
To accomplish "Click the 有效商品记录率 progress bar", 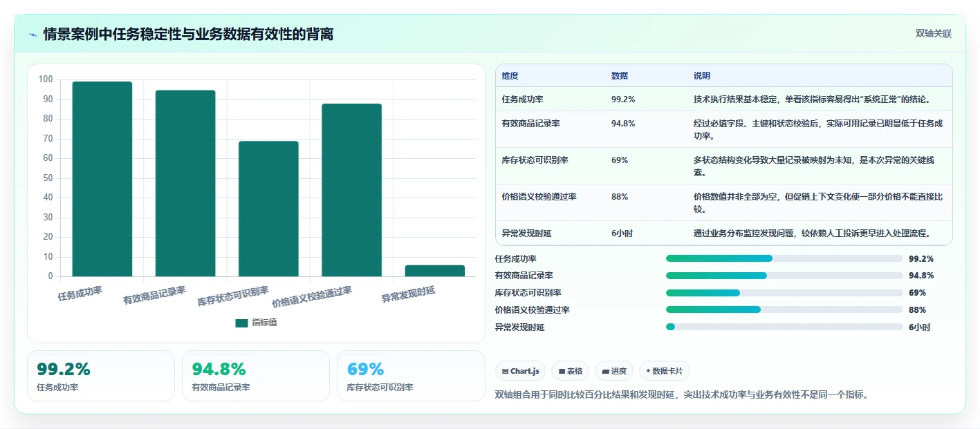I will point(784,276).
